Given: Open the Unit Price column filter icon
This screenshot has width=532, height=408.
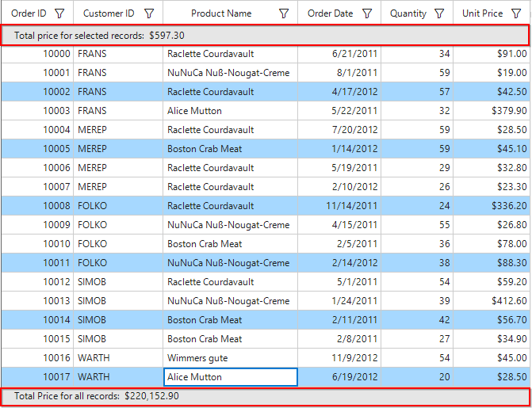Looking at the screenshot, I should click(516, 13).
